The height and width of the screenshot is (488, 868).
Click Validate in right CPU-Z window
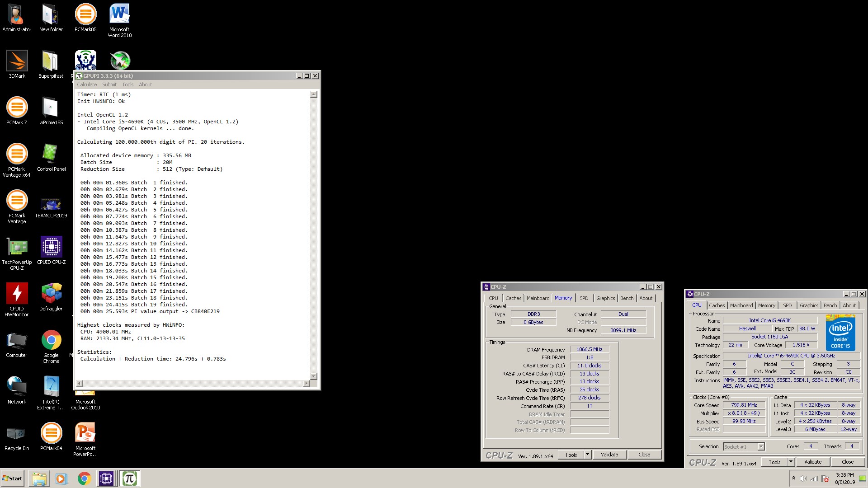tap(812, 462)
